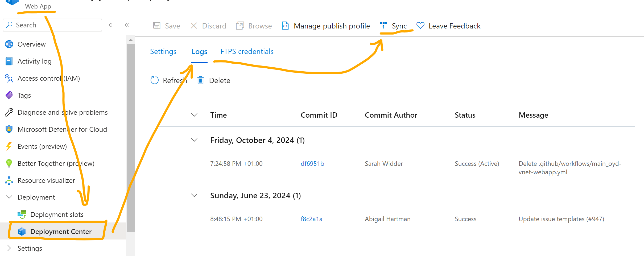Click the Deployment slots icon
This screenshot has height=256, width=644.
click(22, 214)
